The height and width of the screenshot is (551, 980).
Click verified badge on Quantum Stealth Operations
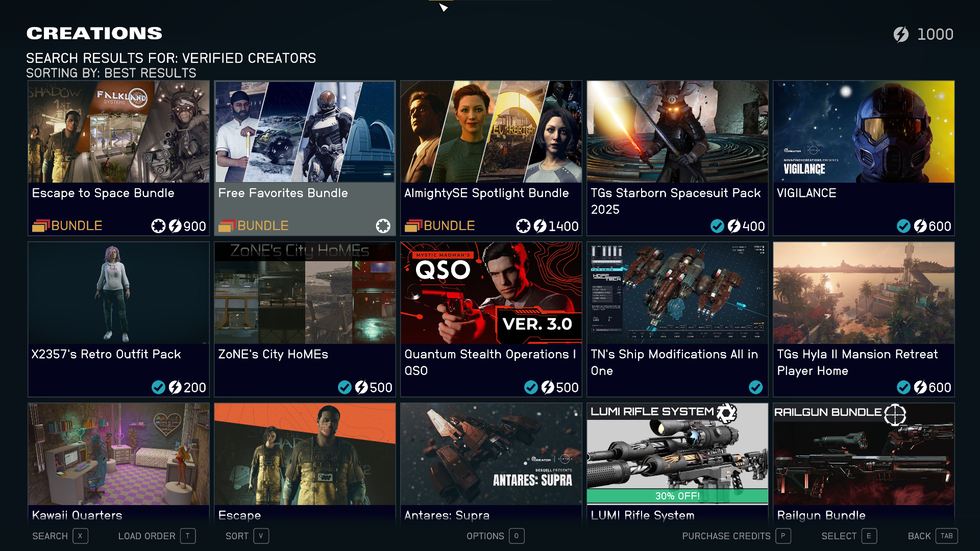click(x=531, y=387)
